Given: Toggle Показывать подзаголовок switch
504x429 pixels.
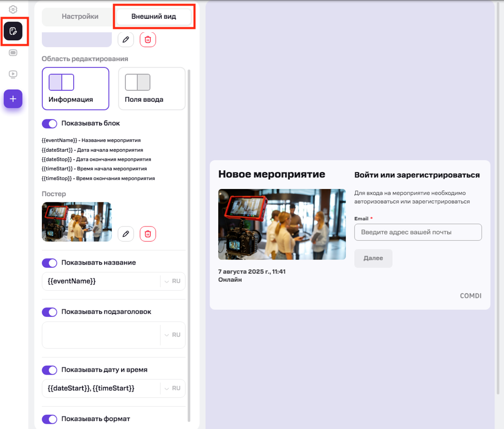Looking at the screenshot, I should [50, 312].
